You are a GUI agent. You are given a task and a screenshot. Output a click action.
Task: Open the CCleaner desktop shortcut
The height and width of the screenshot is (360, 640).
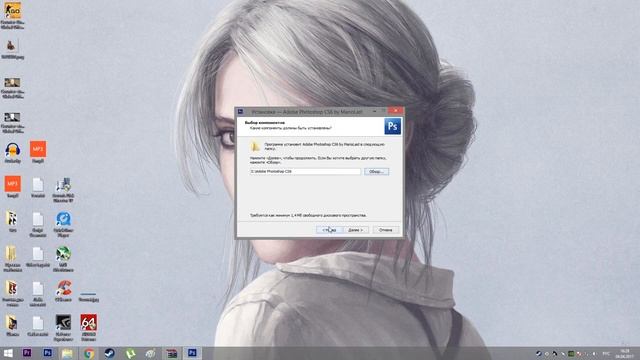point(63,291)
